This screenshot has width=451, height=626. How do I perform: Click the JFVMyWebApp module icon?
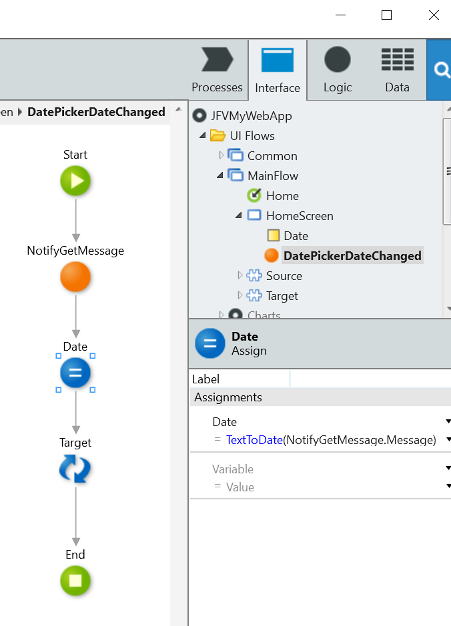click(199, 116)
